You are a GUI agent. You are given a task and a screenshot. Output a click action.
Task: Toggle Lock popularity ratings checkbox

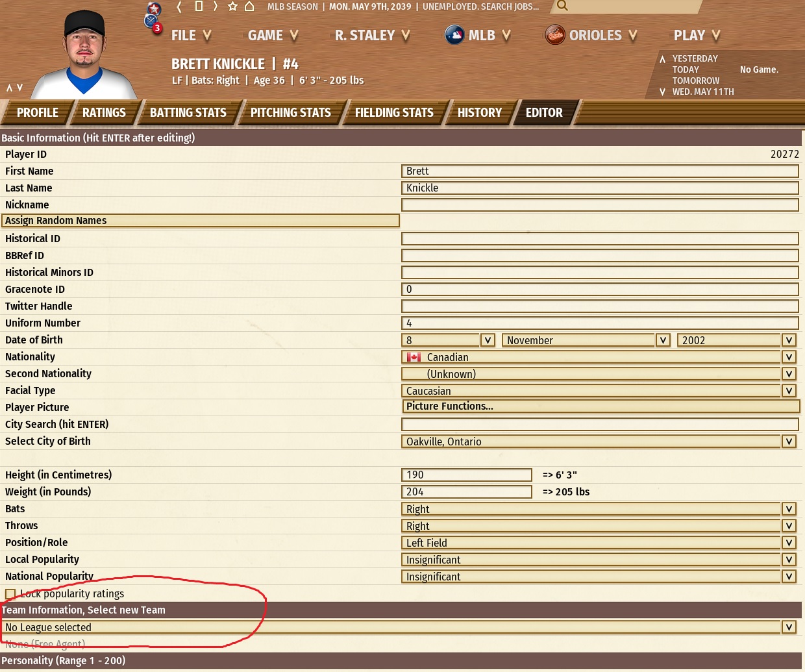[x=10, y=594]
